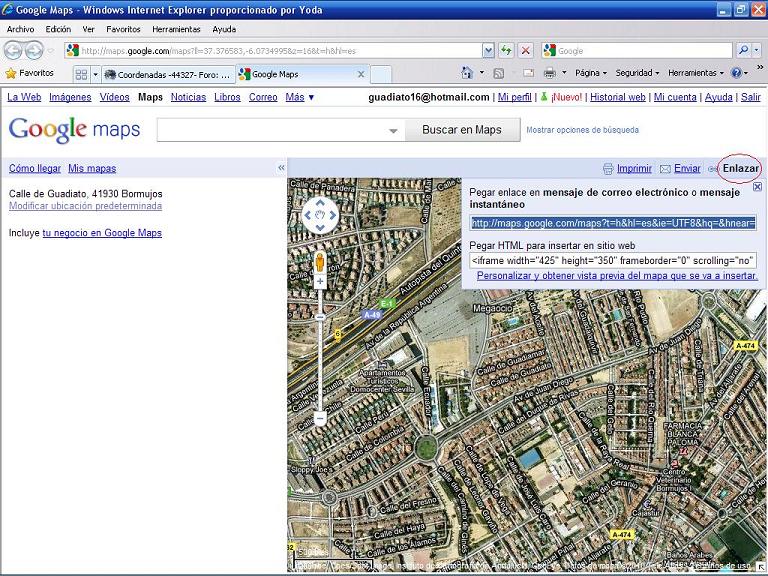
Task: Open the recent pages dropdown arrow
Action: (50, 50)
